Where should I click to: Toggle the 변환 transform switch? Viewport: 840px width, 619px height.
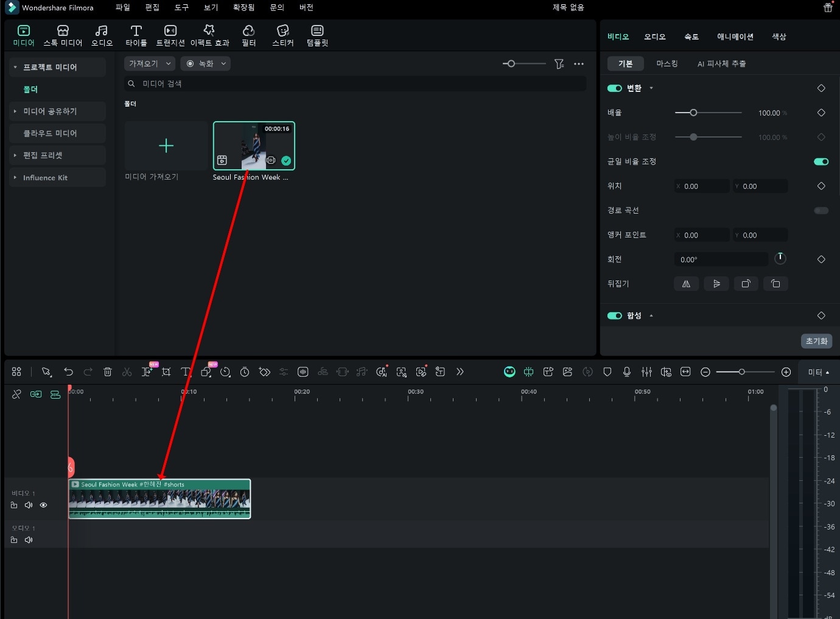click(614, 88)
